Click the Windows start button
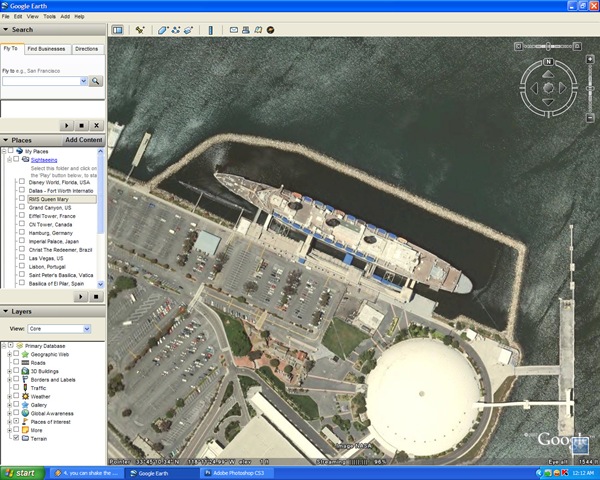This screenshot has height=480, width=600. [20, 473]
